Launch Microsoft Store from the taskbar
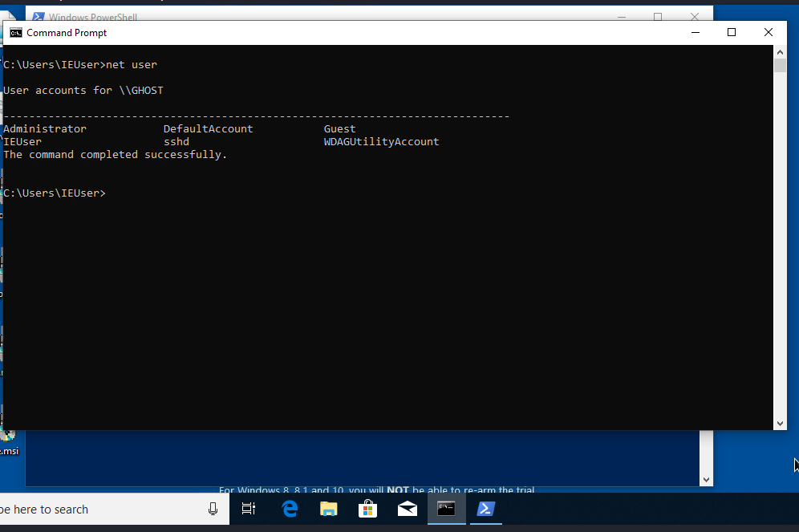 click(367, 509)
